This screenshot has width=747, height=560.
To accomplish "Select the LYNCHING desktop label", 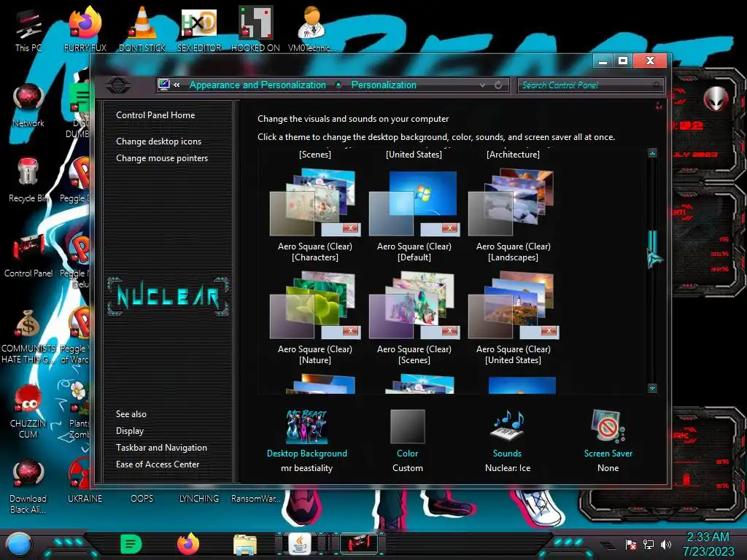I will 199,499.
